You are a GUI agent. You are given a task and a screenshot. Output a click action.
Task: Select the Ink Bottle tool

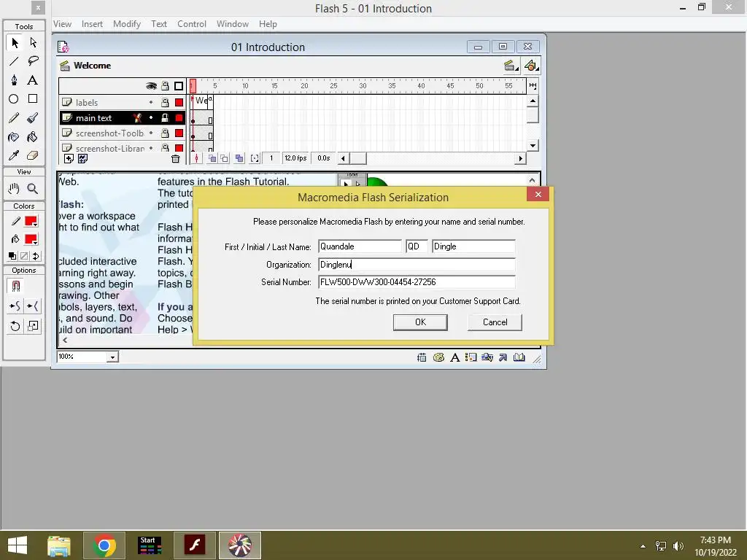pos(15,137)
